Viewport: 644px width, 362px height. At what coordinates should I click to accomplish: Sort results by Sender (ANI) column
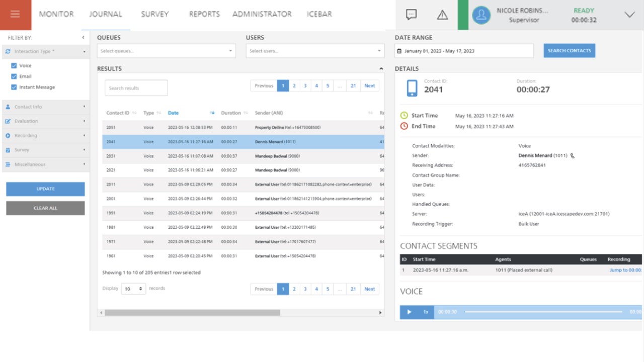coord(314,113)
